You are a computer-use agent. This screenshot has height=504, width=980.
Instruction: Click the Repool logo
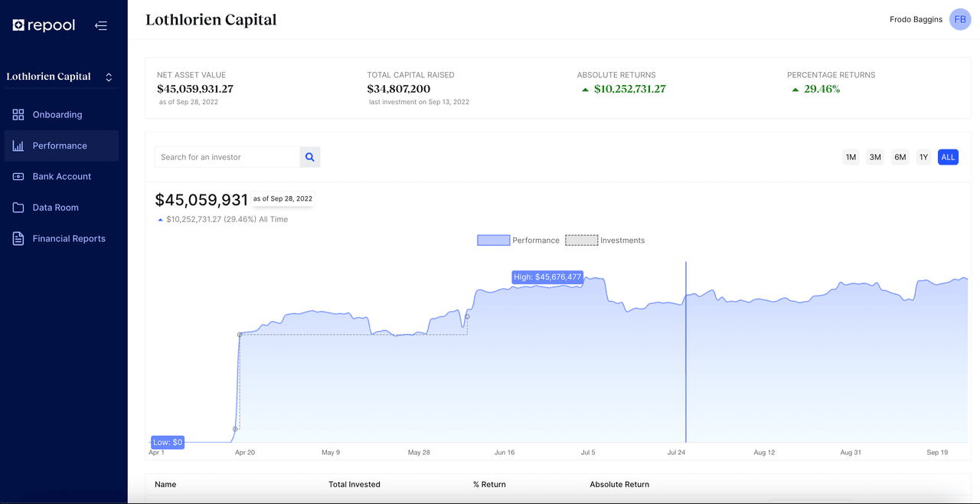pyautogui.click(x=44, y=25)
